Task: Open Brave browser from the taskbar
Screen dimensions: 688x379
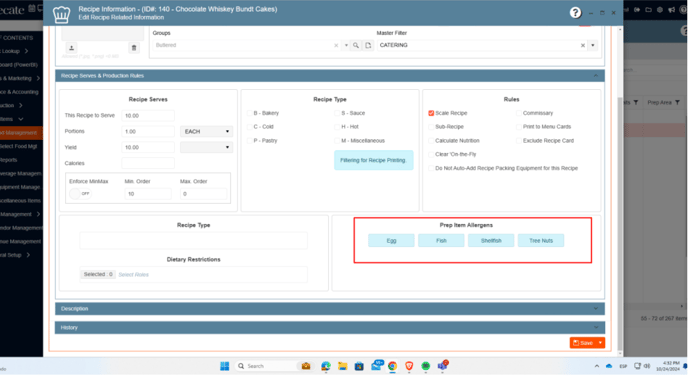Action: (409, 366)
